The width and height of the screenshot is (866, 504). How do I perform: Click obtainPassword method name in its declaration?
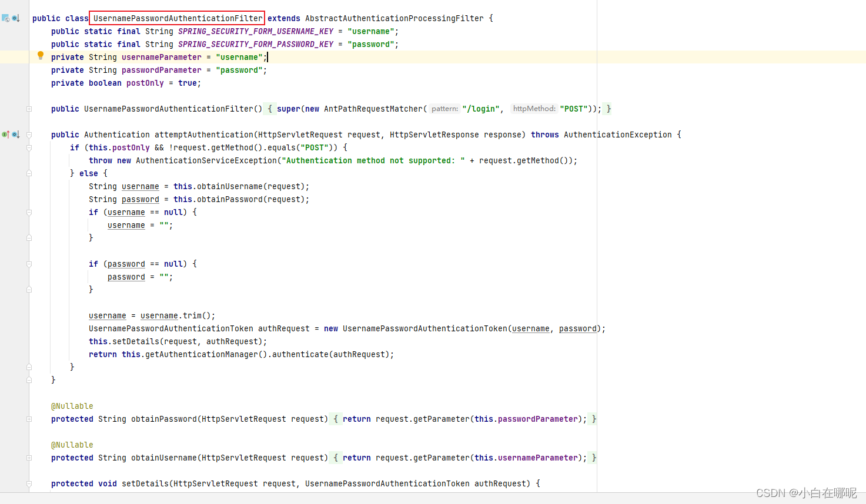coord(164,419)
